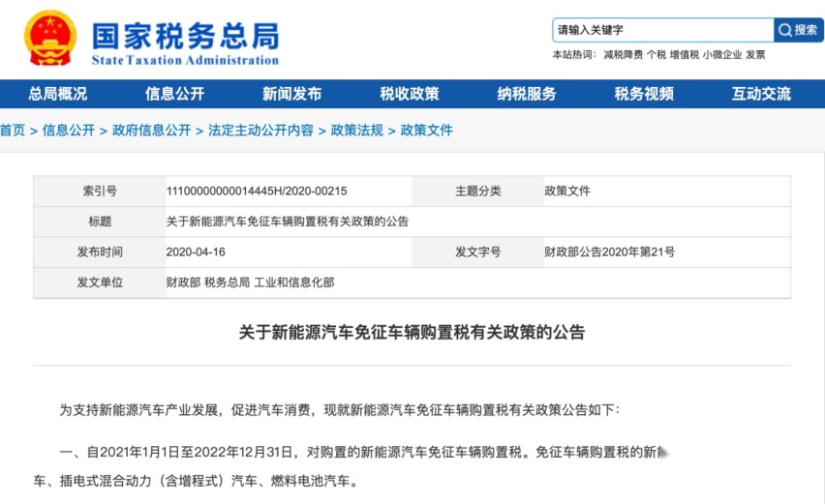Click the date 2020-04-16
Image resolution: width=825 pixels, height=504 pixels.
[x=196, y=252]
